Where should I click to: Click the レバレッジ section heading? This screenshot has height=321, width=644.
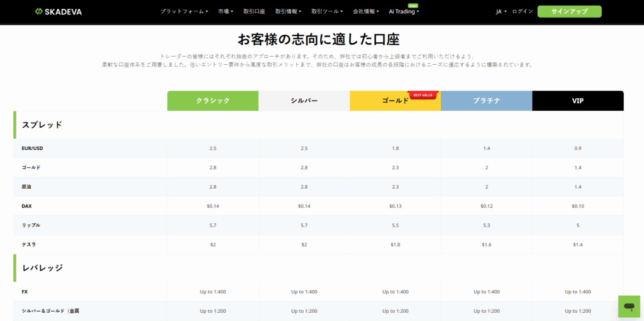42,267
